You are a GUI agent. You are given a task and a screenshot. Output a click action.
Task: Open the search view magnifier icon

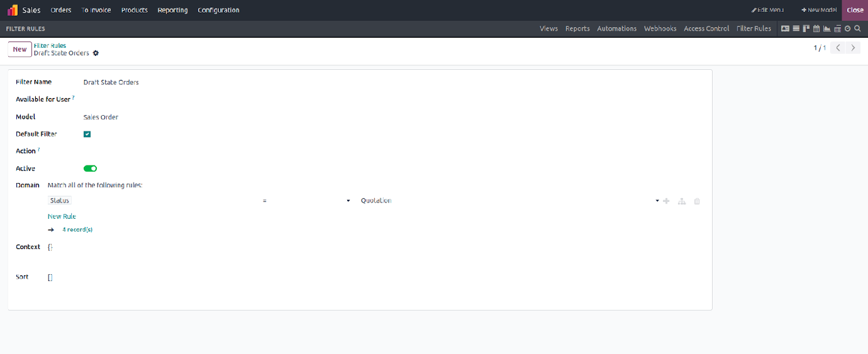(857, 28)
